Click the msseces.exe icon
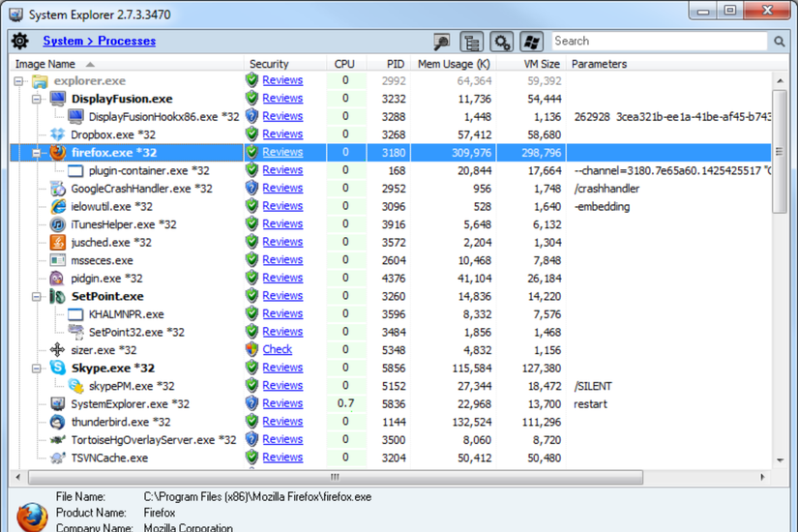This screenshot has width=798, height=532. (58, 260)
